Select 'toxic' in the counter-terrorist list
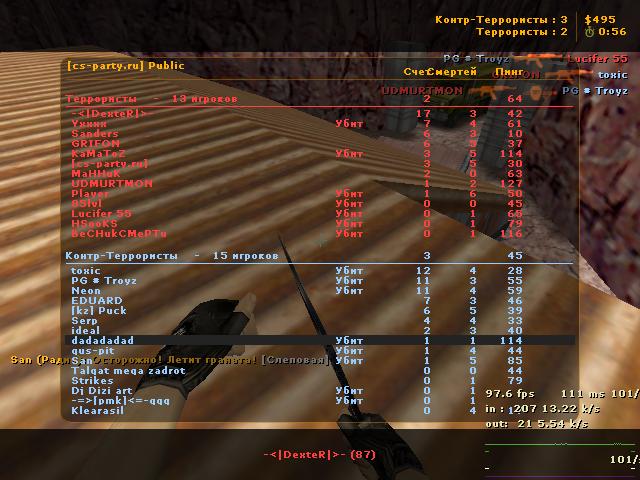The height and width of the screenshot is (480, 640). coord(320,271)
